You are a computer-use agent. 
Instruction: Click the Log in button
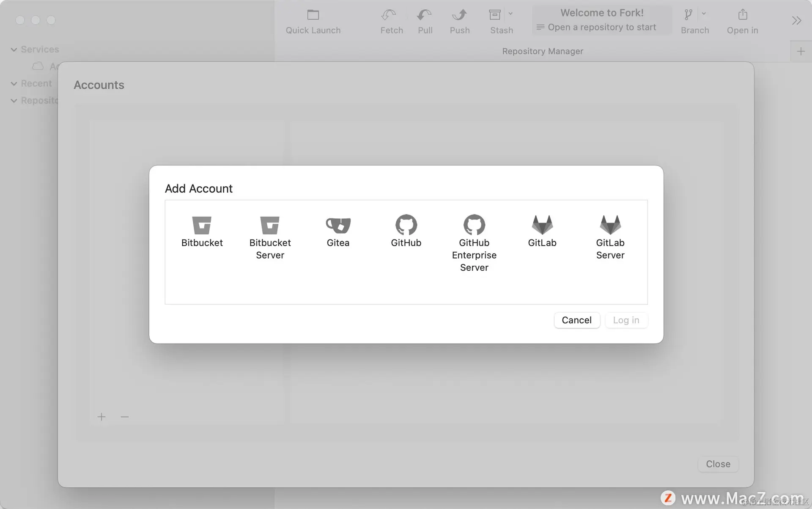click(626, 320)
